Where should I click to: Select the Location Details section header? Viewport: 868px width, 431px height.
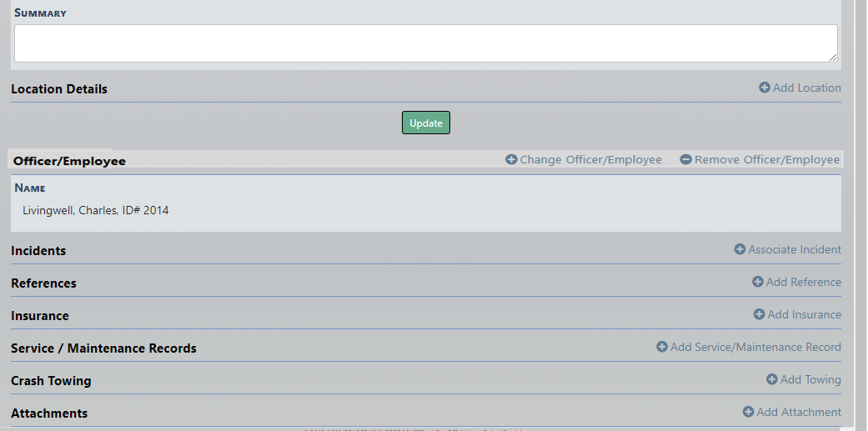pyautogui.click(x=59, y=89)
